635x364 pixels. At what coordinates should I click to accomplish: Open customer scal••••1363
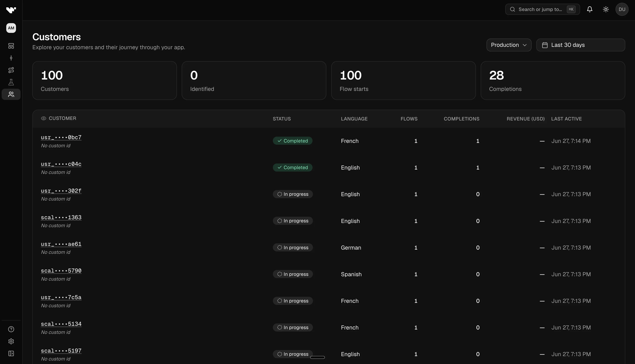[61, 217]
